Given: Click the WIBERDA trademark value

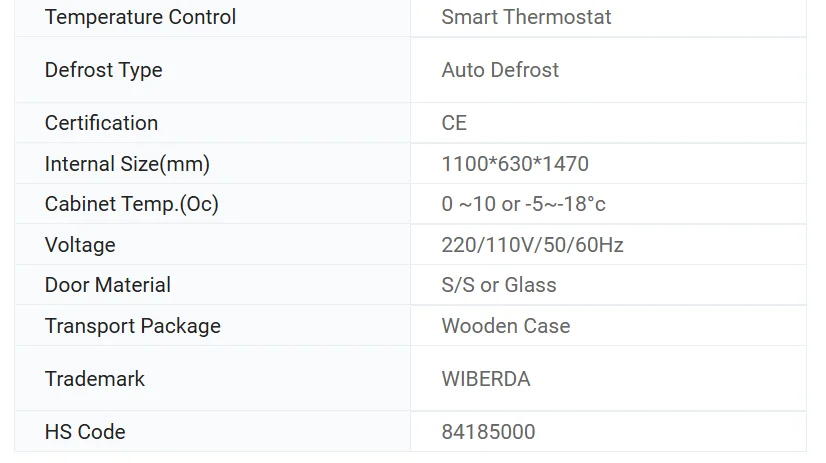Looking at the screenshot, I should (x=485, y=379).
